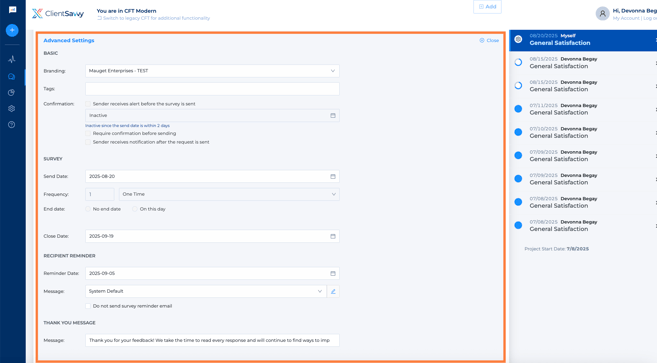
Task: Select the On this day radio option
Action: (x=135, y=209)
